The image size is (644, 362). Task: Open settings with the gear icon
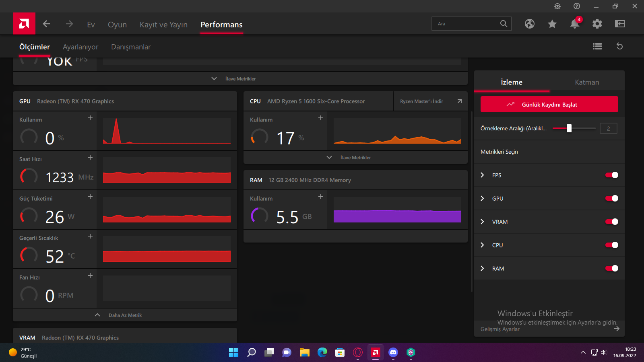click(597, 24)
